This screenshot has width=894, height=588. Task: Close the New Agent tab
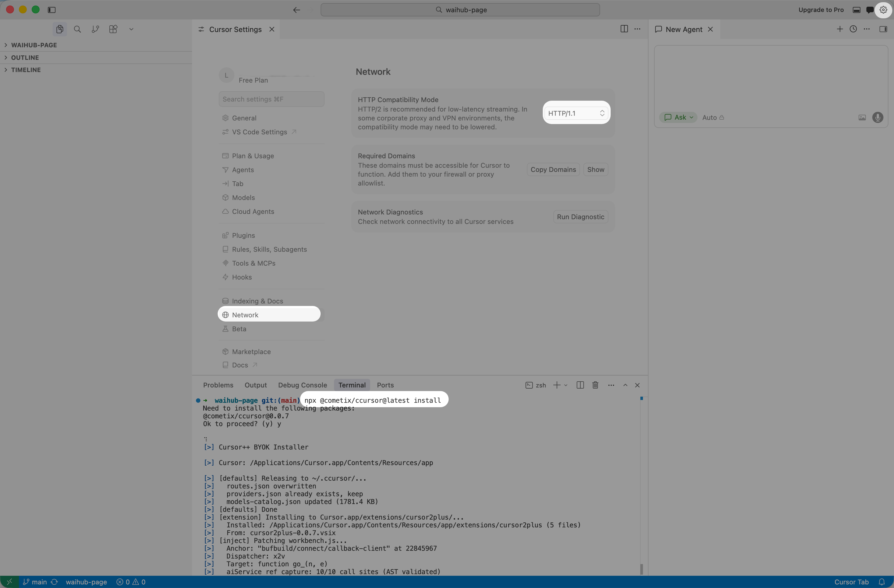coord(710,29)
